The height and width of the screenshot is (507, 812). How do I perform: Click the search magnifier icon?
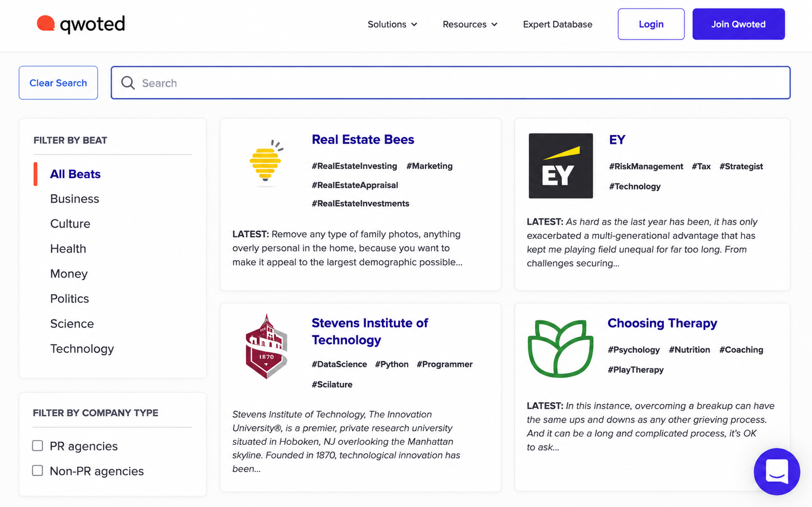128,83
